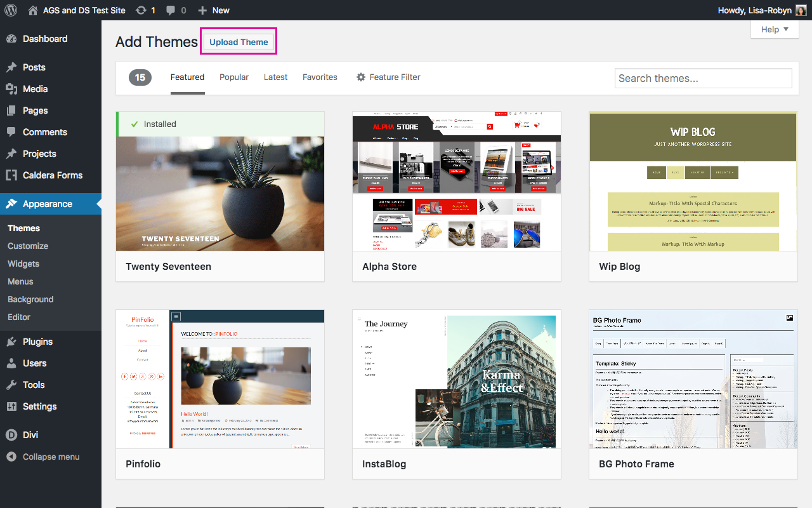Click the Comments sidebar icon
The height and width of the screenshot is (508, 812).
click(x=11, y=132)
